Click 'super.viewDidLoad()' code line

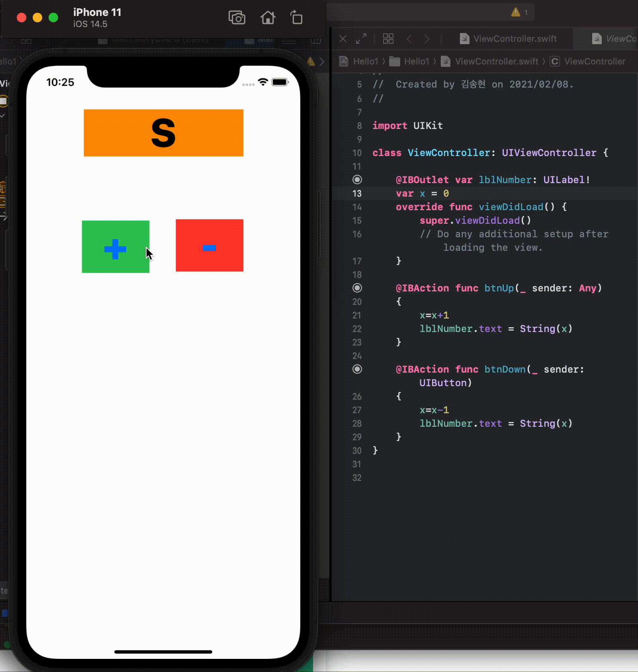click(475, 221)
